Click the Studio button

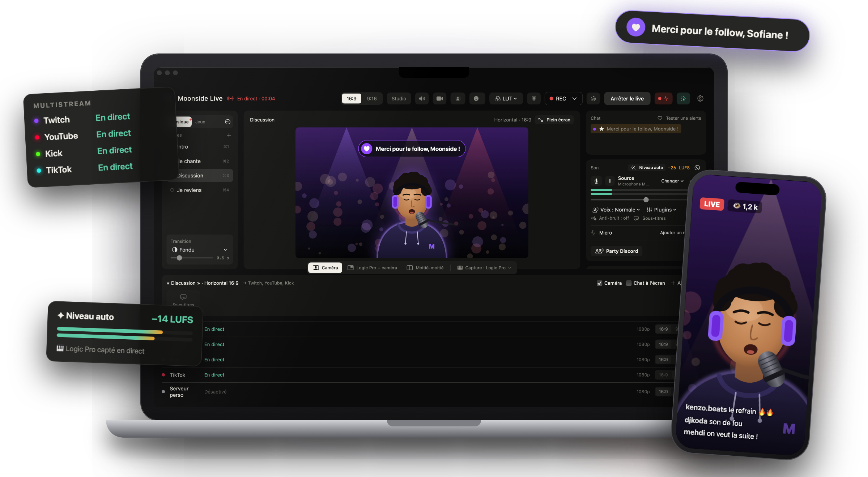[x=399, y=99]
